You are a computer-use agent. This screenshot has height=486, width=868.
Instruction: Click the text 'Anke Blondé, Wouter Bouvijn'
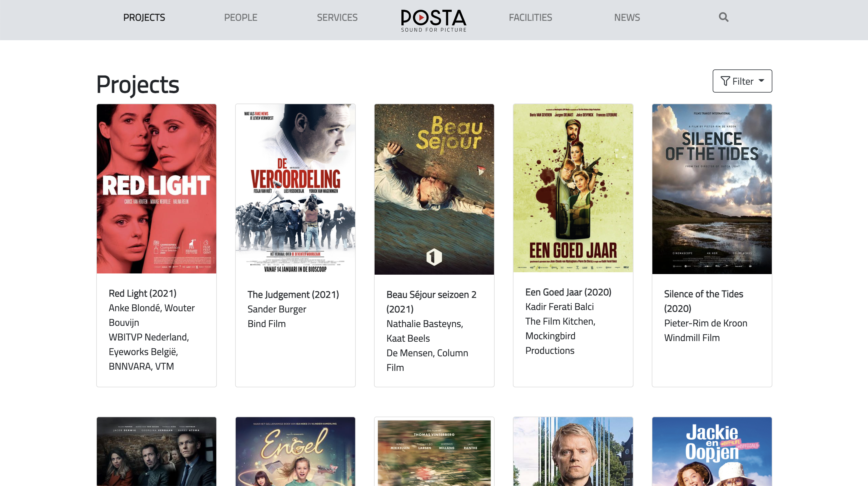152,315
